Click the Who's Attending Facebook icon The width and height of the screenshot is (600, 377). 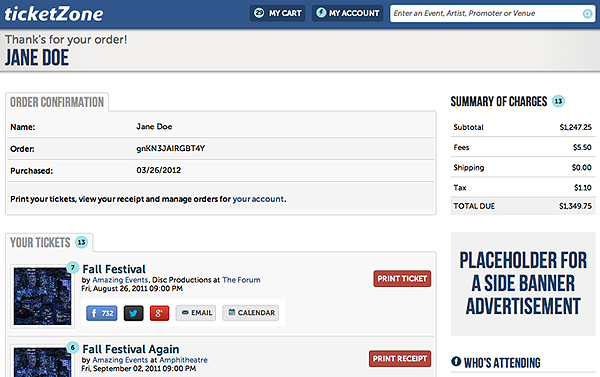[x=456, y=361]
